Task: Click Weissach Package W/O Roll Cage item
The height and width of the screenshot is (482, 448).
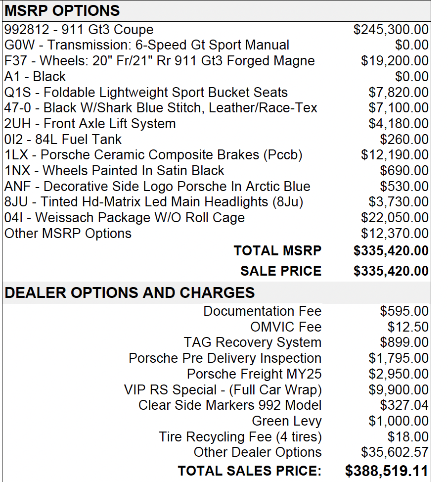Action: (124, 218)
